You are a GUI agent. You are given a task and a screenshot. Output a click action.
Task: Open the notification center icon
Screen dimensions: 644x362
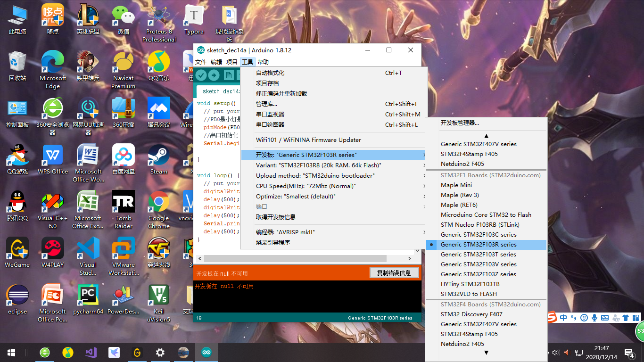pos(629,353)
